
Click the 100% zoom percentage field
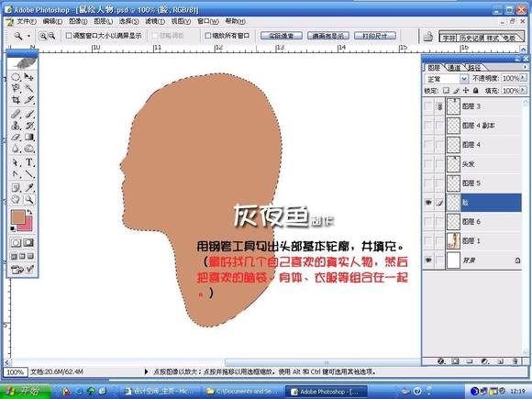tap(16, 371)
